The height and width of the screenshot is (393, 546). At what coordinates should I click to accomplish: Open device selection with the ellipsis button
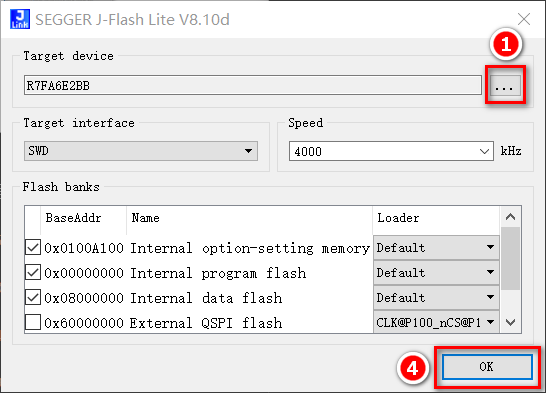pyautogui.click(x=505, y=85)
